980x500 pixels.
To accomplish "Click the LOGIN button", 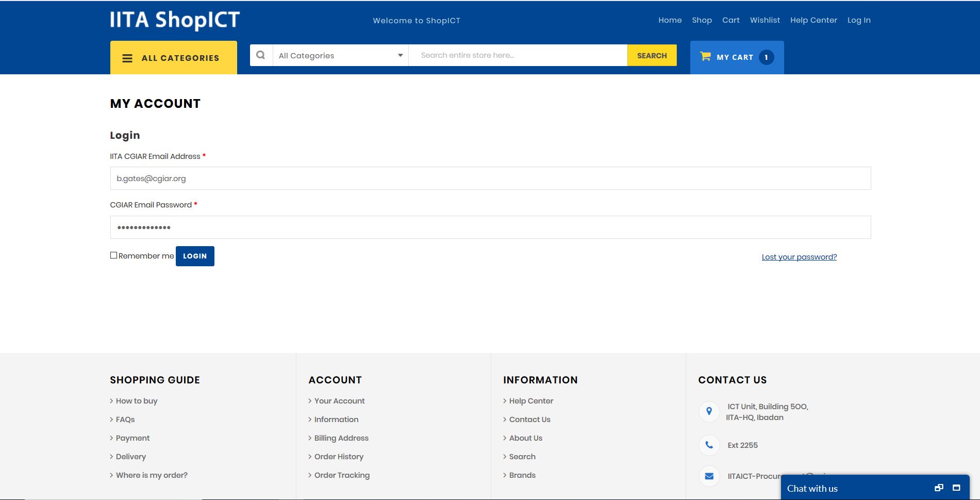I will (195, 256).
